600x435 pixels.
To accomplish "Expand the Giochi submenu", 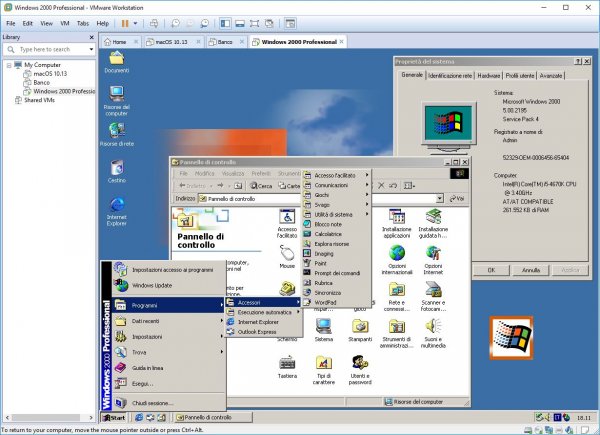I will 327,194.
